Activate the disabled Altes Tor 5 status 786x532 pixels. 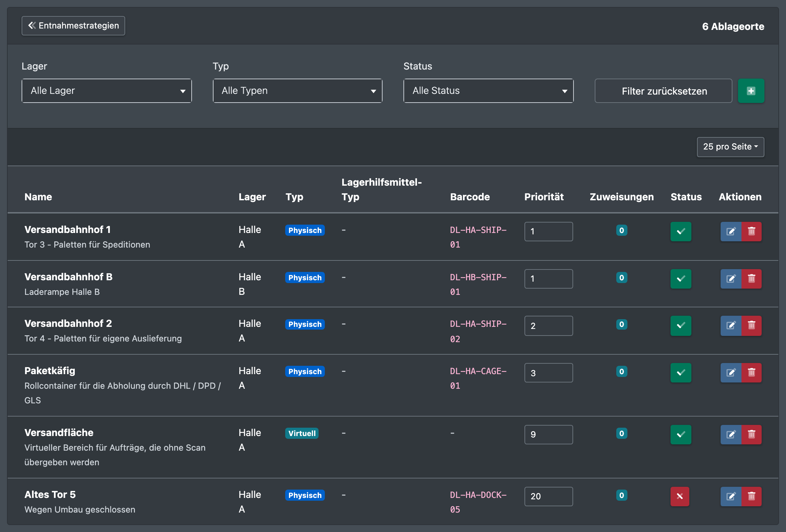(680, 497)
